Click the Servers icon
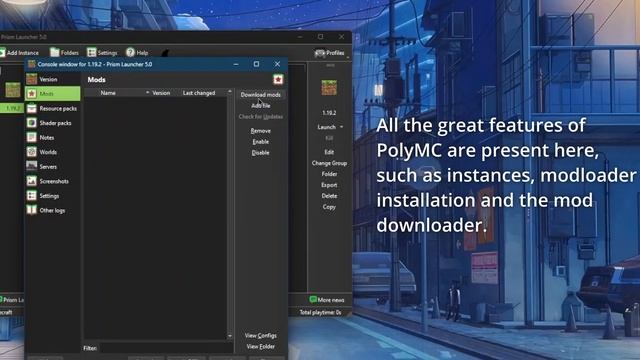 31,166
